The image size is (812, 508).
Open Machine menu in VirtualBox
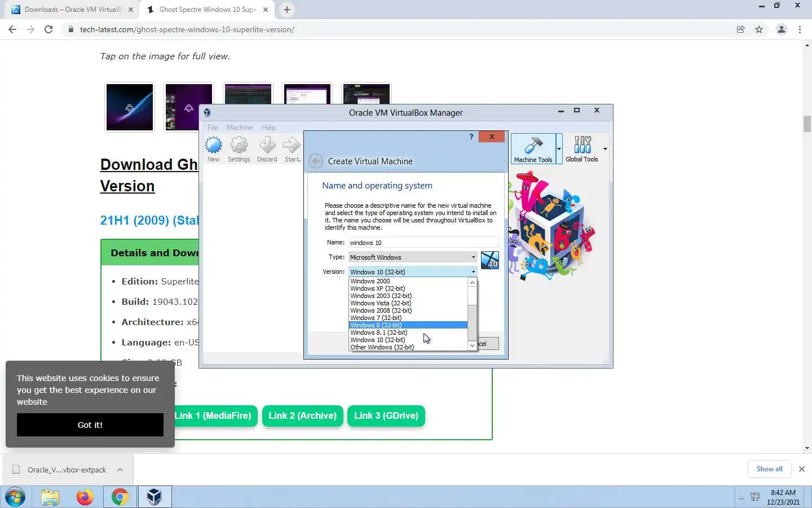tap(240, 128)
